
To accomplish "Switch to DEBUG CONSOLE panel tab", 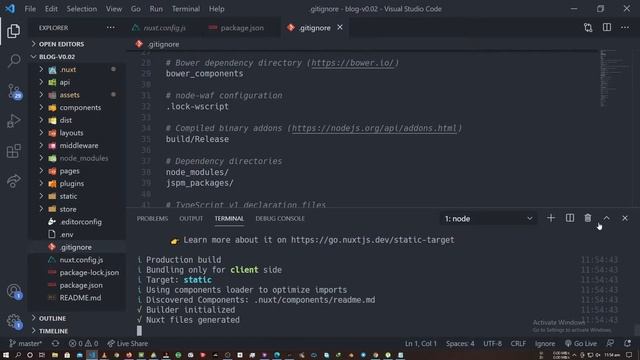I will pyautogui.click(x=280, y=218).
